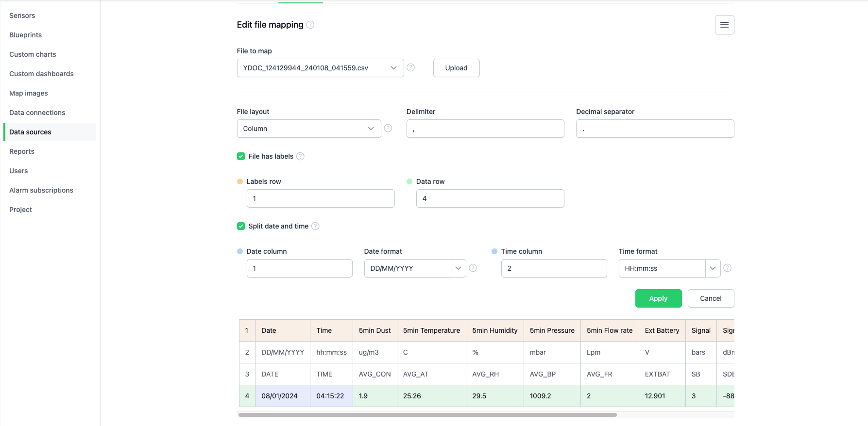This screenshot has height=426, width=868.
Task: Click the EXTBAT cell
Action: point(662,374)
